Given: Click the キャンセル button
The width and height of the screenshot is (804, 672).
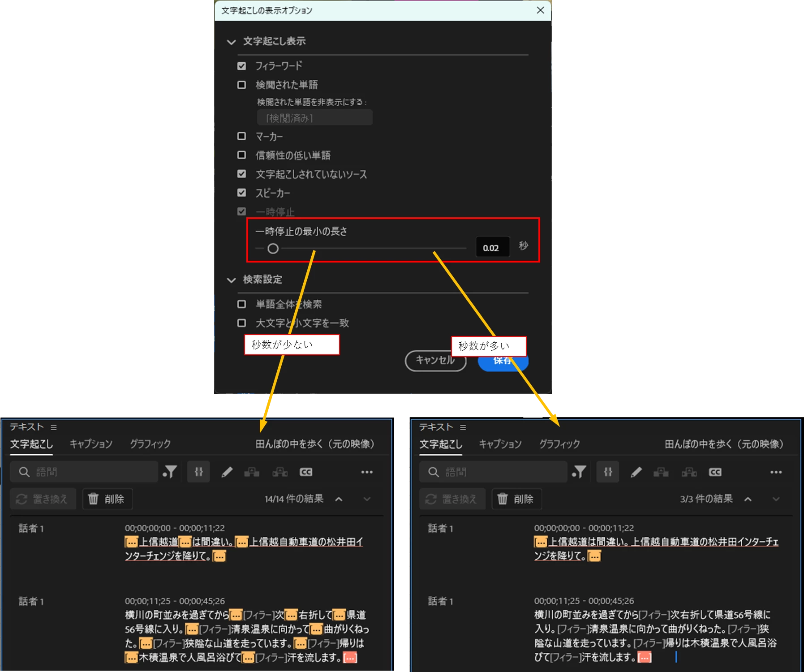Looking at the screenshot, I should 435,360.
